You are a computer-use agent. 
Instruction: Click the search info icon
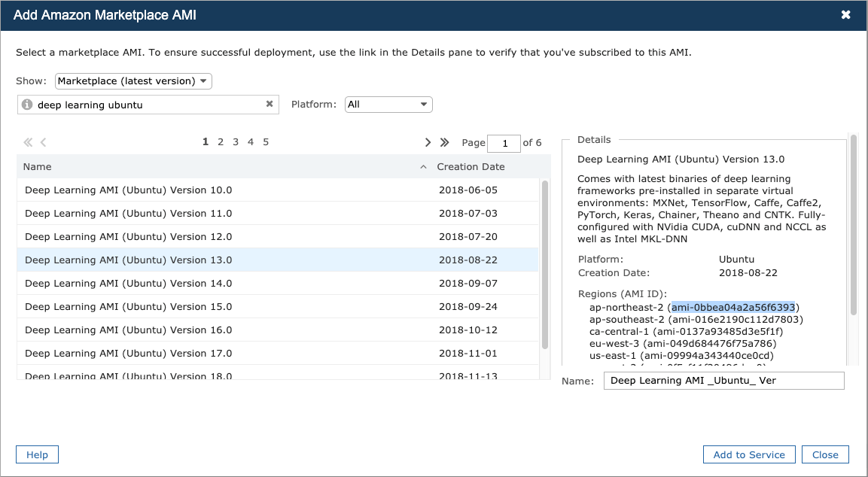27,104
